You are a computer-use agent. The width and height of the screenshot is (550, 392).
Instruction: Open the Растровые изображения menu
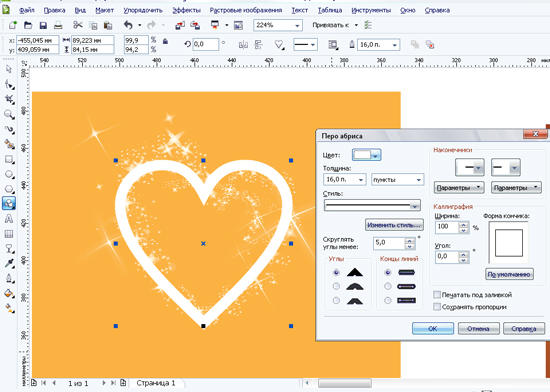246,10
